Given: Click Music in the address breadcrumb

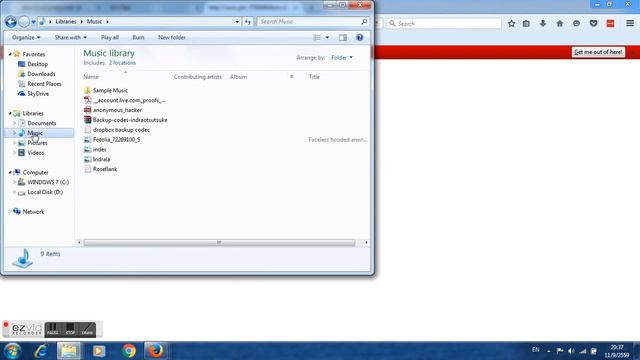Looking at the screenshot, I should (x=94, y=22).
